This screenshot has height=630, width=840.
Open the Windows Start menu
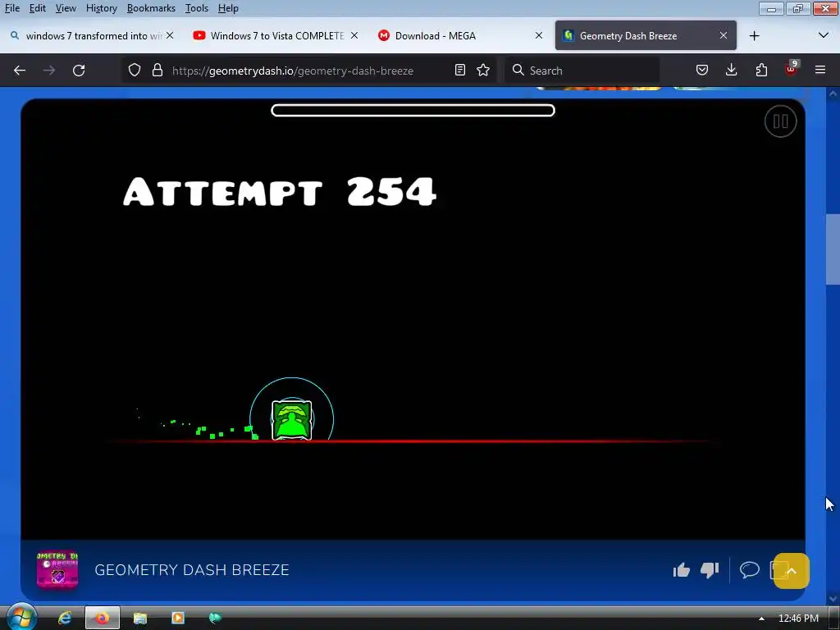point(21,619)
